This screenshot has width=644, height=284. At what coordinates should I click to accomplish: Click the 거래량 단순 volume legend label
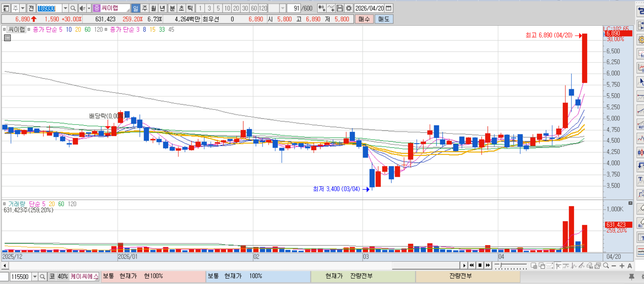coord(26,204)
